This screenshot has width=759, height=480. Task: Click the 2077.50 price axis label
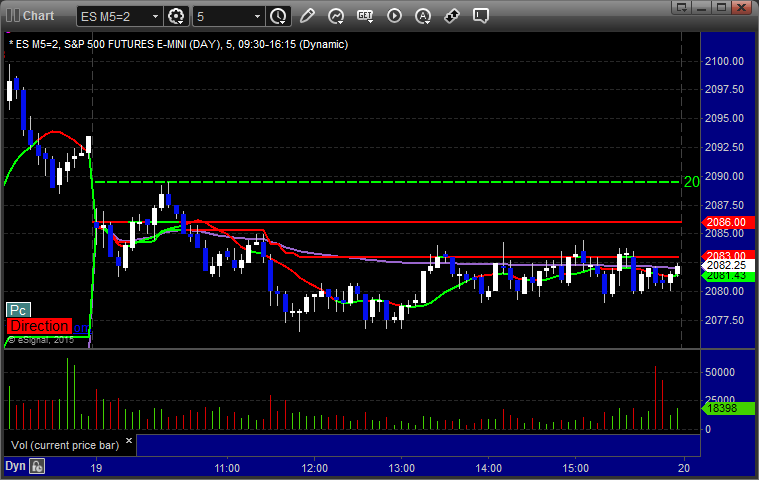point(724,320)
